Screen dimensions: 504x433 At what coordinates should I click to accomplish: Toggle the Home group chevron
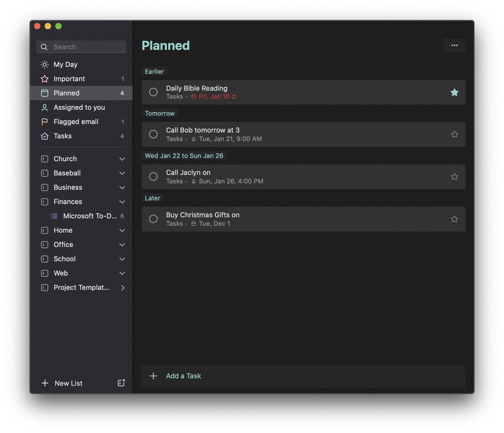pos(122,231)
